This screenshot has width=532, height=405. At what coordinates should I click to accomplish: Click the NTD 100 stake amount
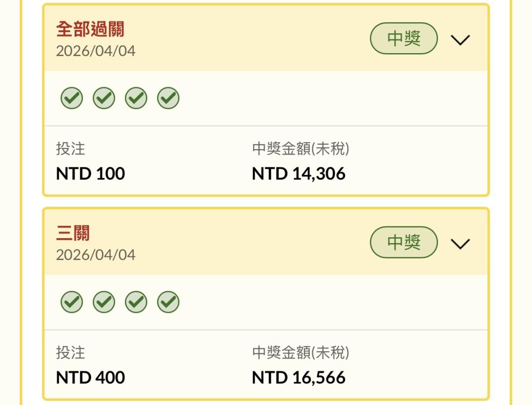coord(91,174)
